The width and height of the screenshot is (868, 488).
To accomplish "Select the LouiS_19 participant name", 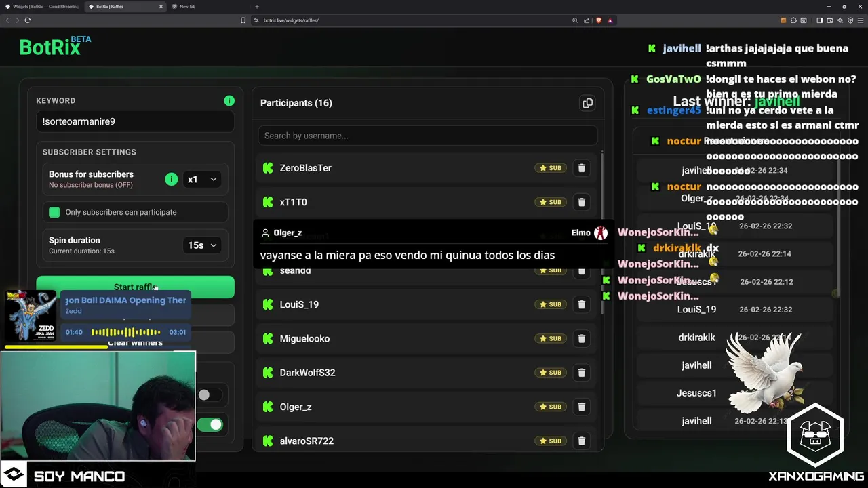I will [299, 304].
